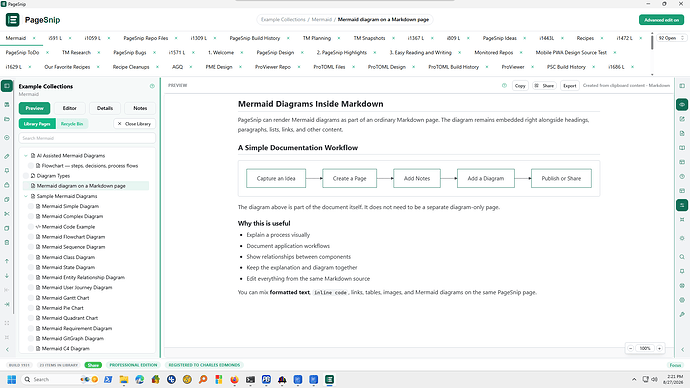
Task: Click the Mermaid breadcrumb link
Action: pos(322,20)
